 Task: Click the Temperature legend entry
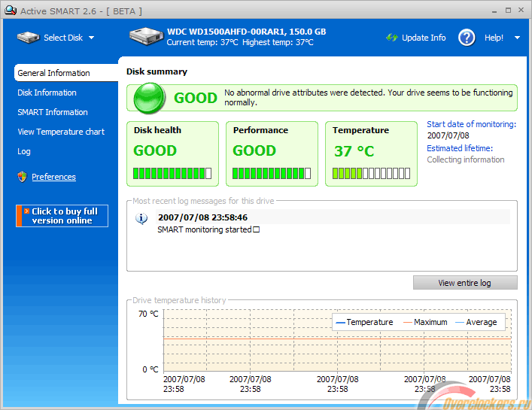point(364,322)
